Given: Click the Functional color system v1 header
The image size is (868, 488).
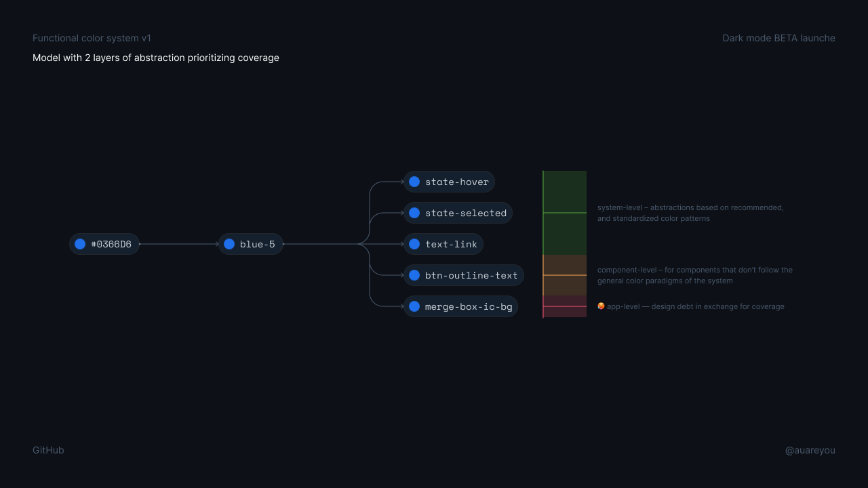Looking at the screenshot, I should (92, 38).
